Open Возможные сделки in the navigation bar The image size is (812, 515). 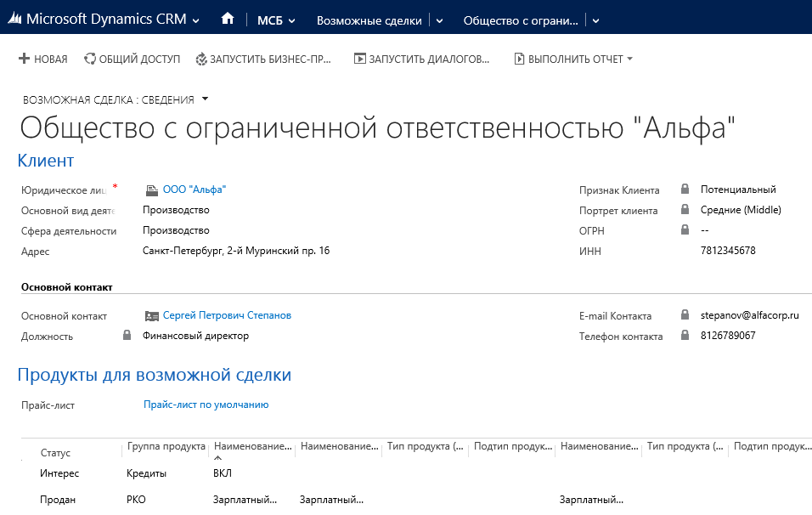(x=369, y=20)
